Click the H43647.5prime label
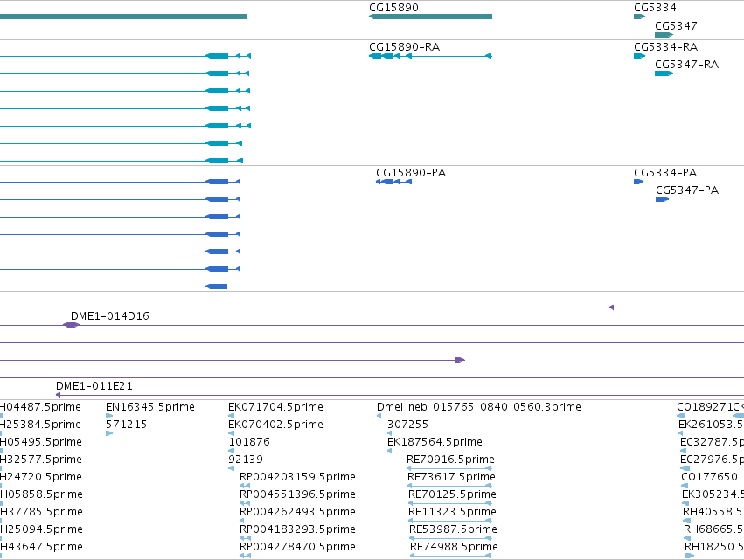This screenshot has width=744, height=560. tap(41, 547)
